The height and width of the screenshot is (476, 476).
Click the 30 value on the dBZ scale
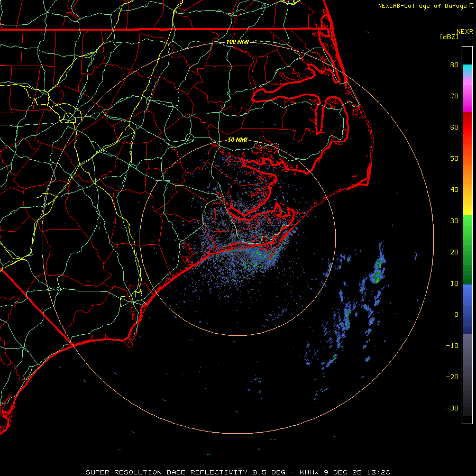(454, 221)
